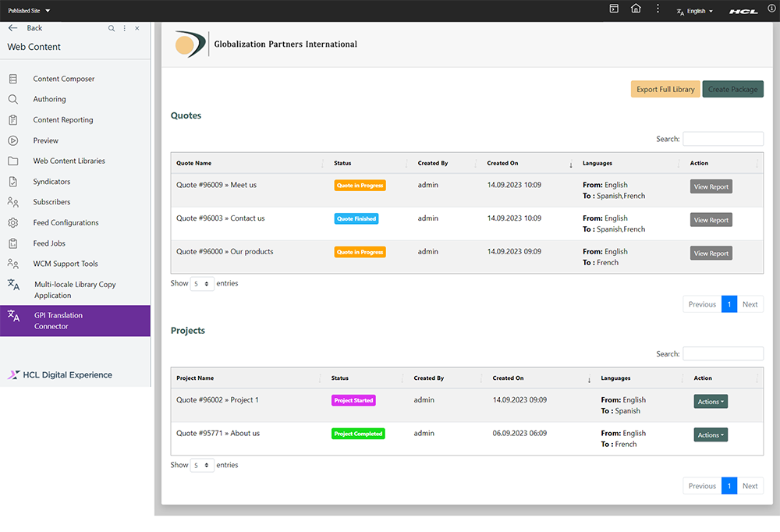Image resolution: width=780 pixels, height=532 pixels.
Task: Click Back link text in sidebar
Action: coord(34,28)
